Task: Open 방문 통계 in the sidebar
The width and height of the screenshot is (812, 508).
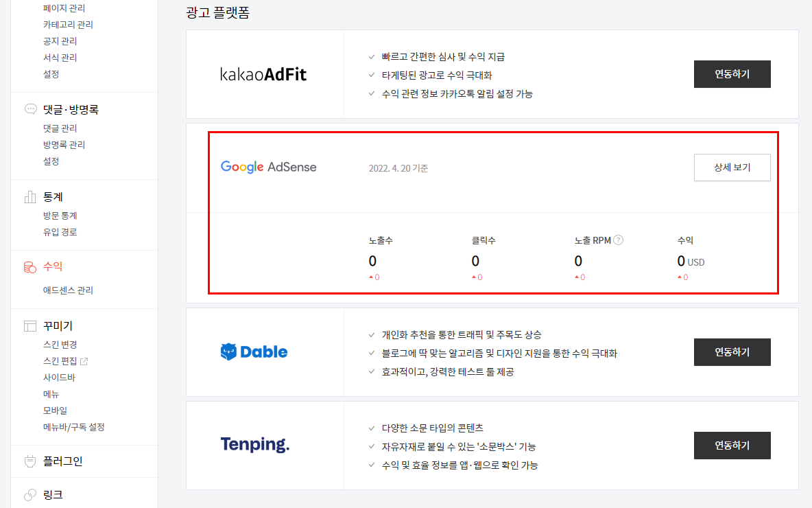Action: coord(60,215)
